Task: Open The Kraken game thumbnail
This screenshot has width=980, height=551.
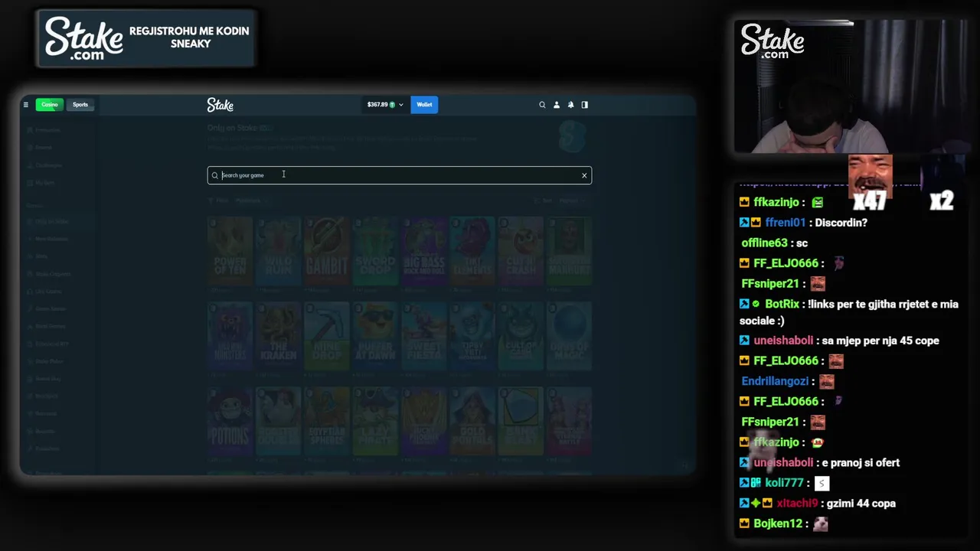Action: [x=278, y=336]
